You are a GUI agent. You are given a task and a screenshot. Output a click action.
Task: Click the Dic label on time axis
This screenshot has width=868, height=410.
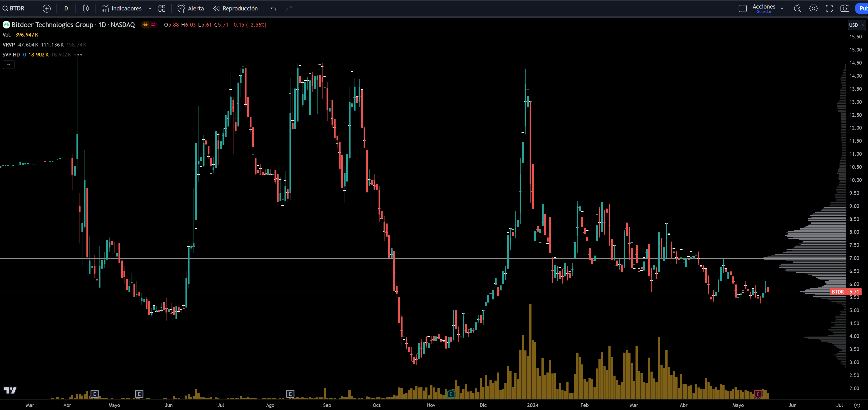point(483,405)
